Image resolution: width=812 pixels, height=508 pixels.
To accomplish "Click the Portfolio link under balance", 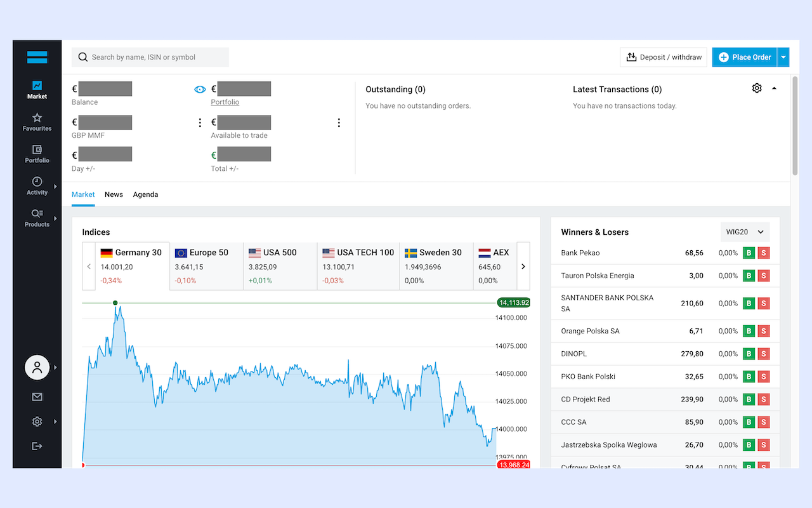I will pyautogui.click(x=225, y=102).
